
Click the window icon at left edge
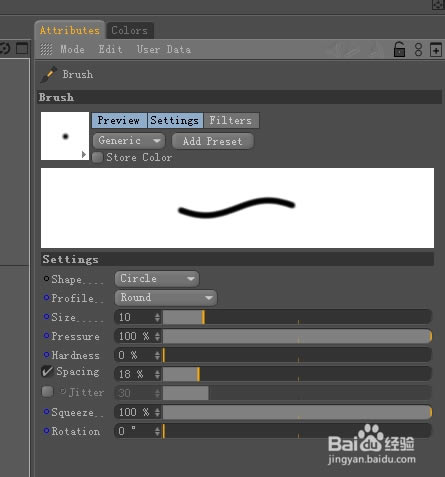(22, 48)
